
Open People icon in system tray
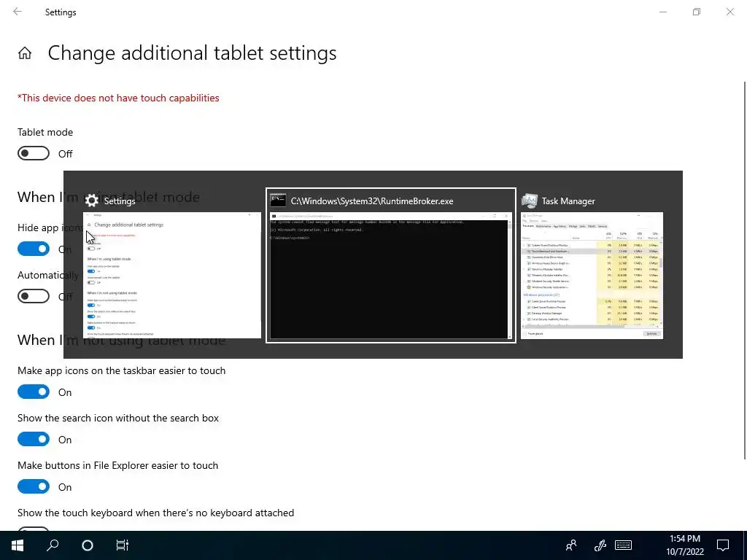(570, 545)
